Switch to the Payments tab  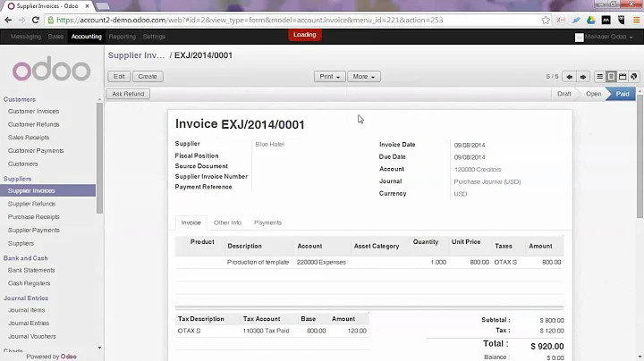point(267,222)
